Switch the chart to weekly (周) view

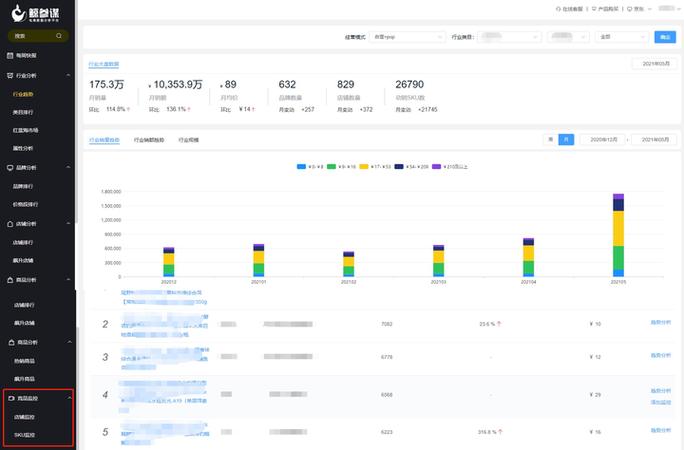coord(551,140)
